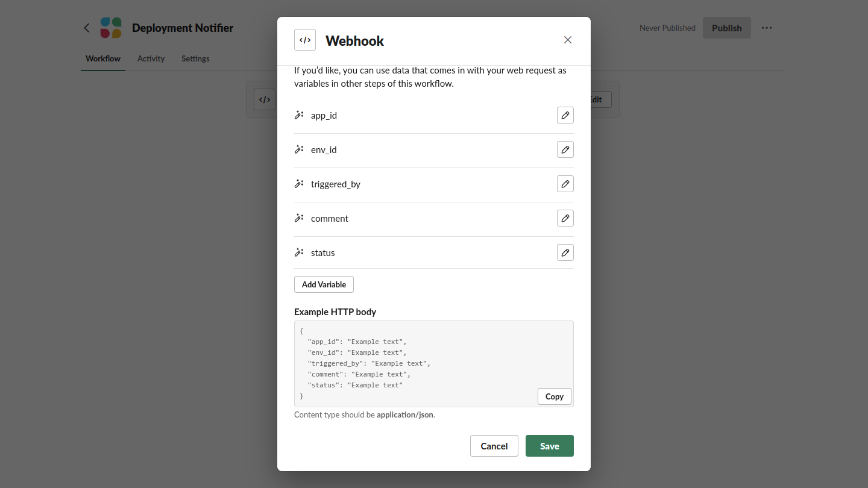Viewport: 868px width, 488px height.
Task: Select the comment variable name
Action: 330,218
